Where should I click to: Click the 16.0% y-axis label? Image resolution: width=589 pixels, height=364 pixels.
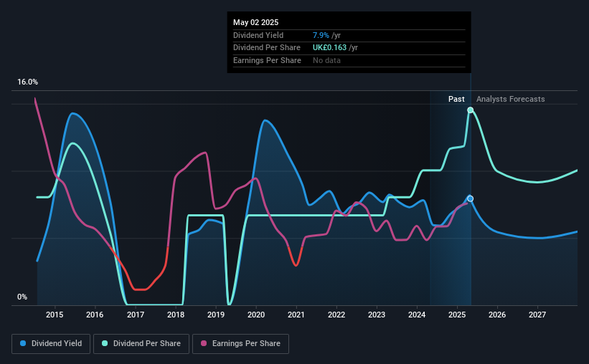(27, 82)
